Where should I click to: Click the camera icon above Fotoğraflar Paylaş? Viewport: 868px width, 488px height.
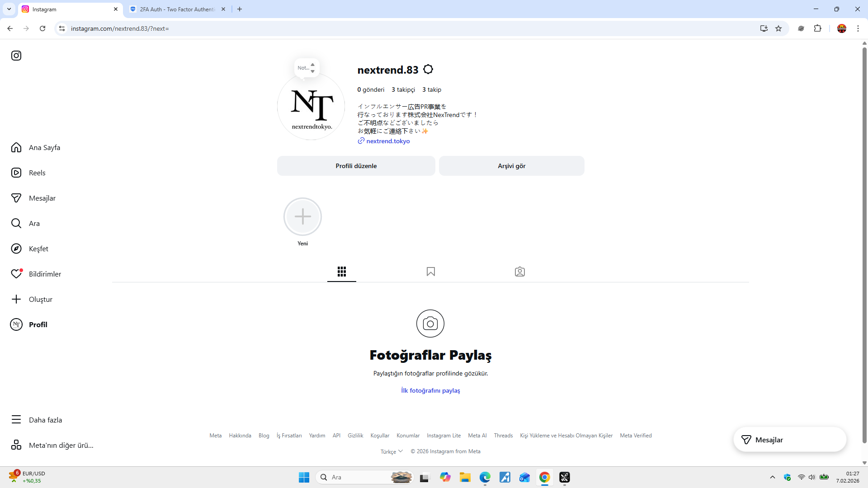(x=430, y=324)
